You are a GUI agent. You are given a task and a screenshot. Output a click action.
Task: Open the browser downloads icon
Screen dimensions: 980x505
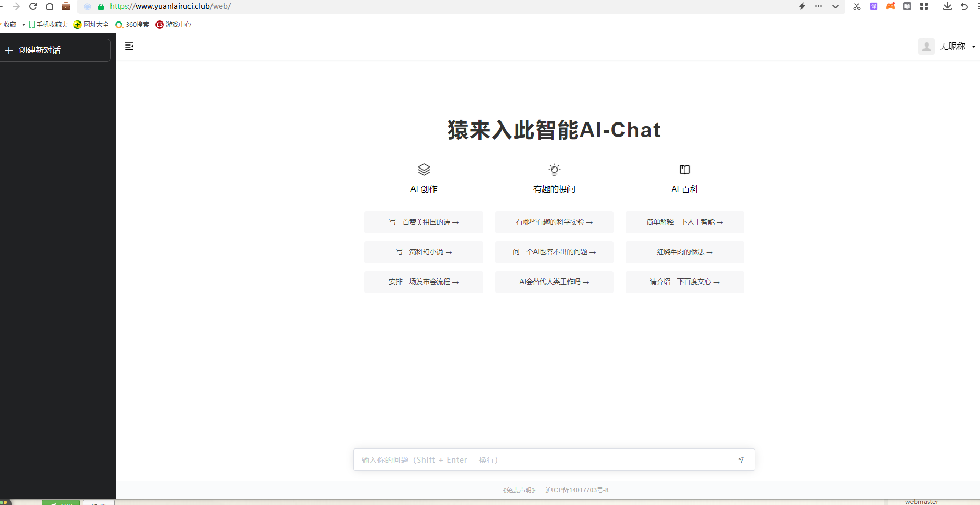(x=947, y=6)
